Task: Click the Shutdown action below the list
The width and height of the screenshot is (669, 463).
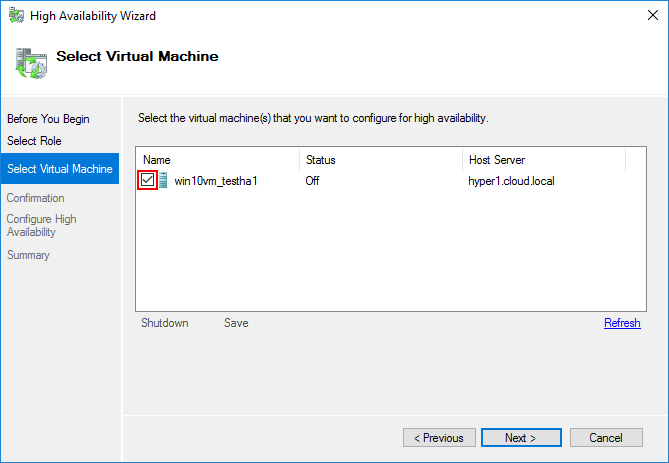Action: click(x=164, y=323)
